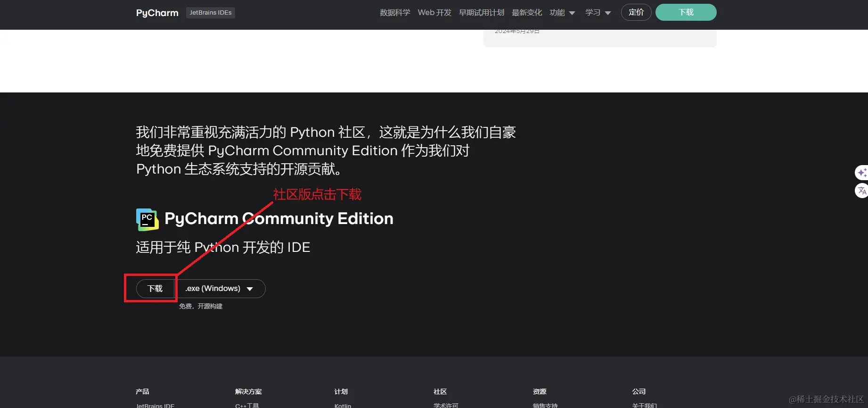
Task: Open the JetBrains IDEs badge
Action: point(211,13)
